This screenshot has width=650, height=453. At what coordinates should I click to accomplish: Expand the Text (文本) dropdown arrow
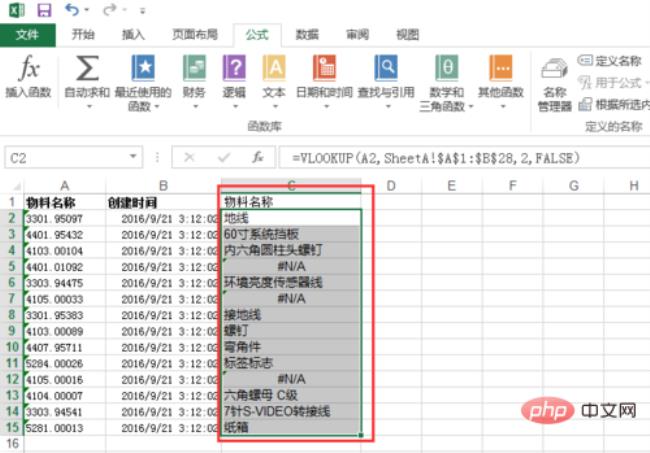(x=275, y=107)
